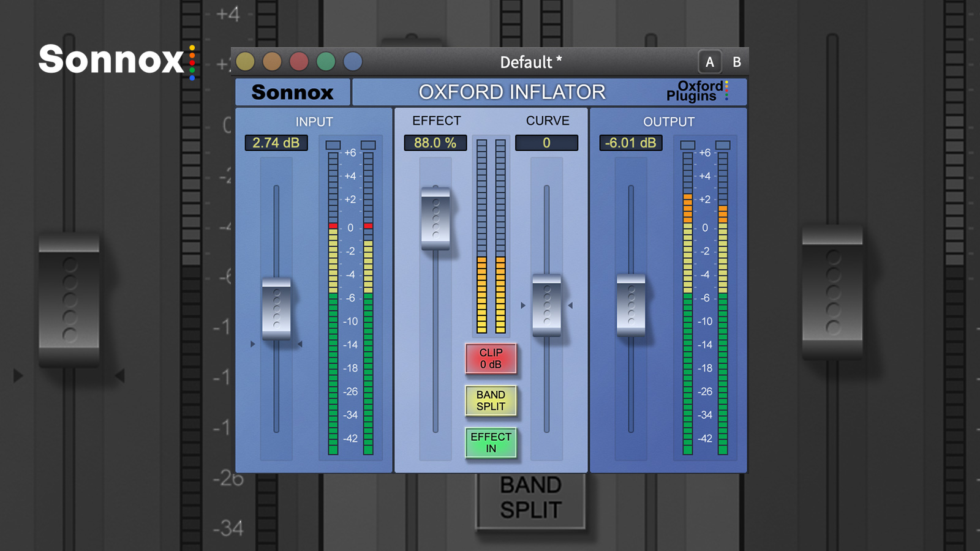This screenshot has height=551, width=980.
Task: Click the Oxford Plugins logo
Action: coord(698,91)
